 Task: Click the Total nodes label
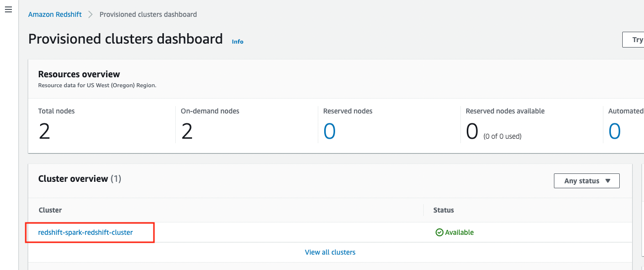(x=56, y=111)
